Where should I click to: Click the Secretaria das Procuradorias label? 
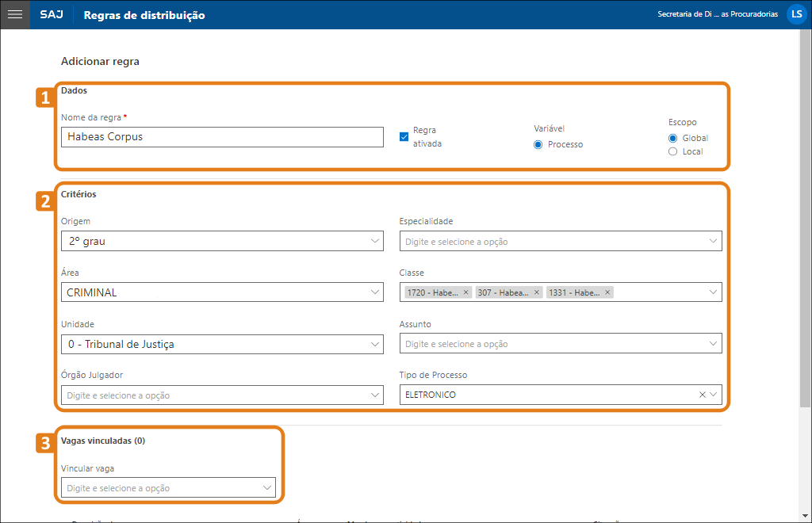coord(718,14)
